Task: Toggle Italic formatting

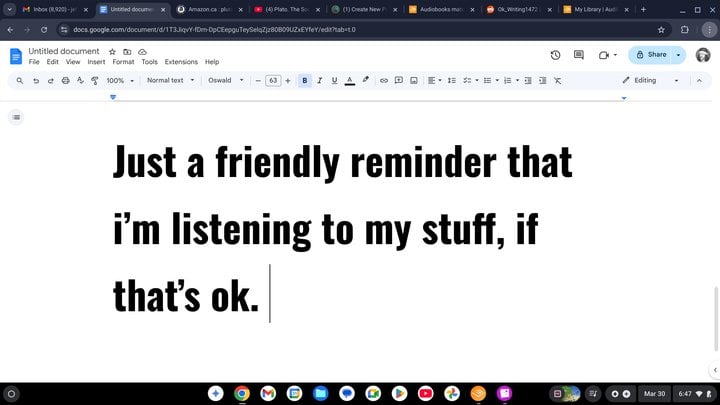Action: pyautogui.click(x=320, y=80)
